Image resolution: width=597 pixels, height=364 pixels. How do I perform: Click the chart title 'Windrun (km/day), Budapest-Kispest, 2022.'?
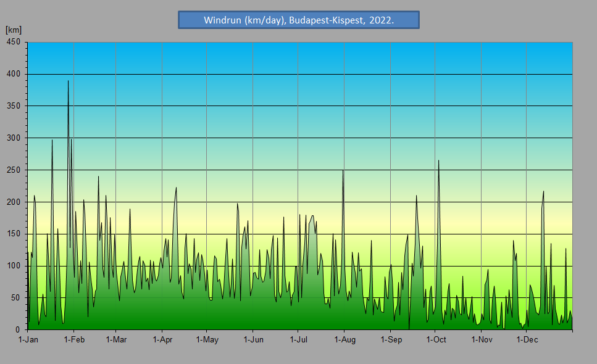(x=298, y=20)
